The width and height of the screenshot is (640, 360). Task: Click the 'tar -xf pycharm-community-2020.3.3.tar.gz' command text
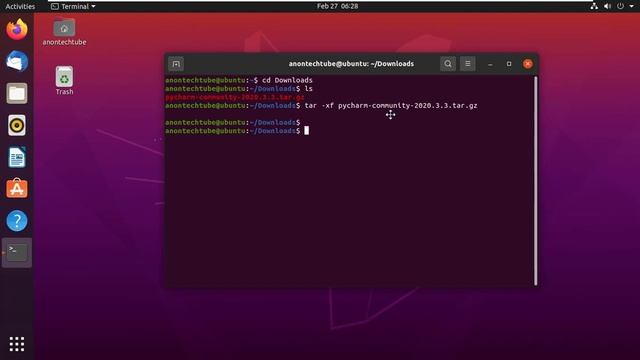[x=391, y=106]
